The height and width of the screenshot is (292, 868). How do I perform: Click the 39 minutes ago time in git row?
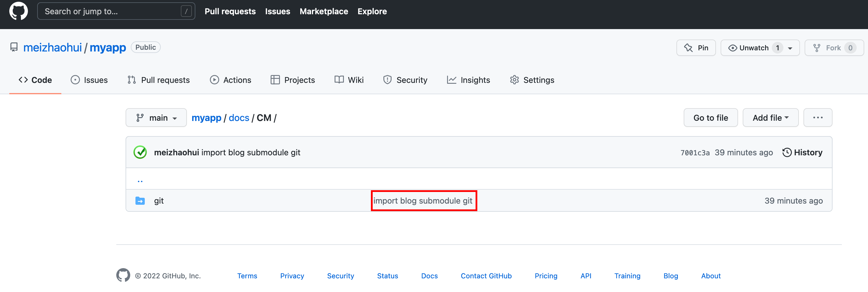tap(793, 201)
